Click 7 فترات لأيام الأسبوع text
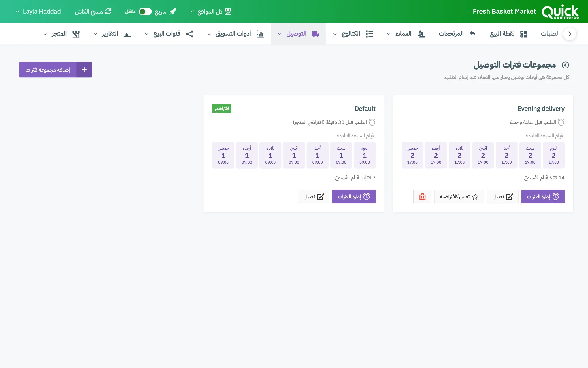588x368 pixels. [355, 178]
